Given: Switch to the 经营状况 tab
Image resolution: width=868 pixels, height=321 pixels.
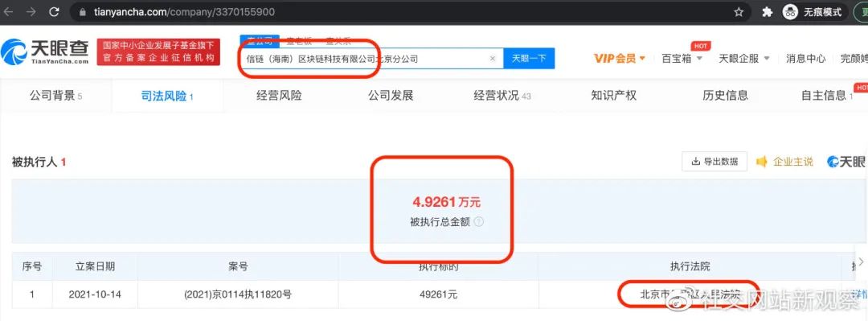Looking at the screenshot, I should [502, 96].
